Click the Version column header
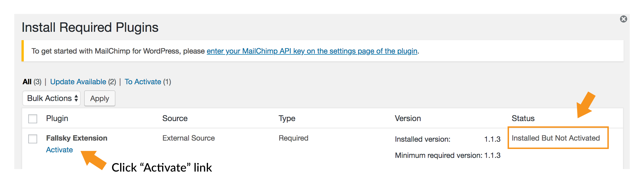The height and width of the screenshot is (183, 644). 408,118
